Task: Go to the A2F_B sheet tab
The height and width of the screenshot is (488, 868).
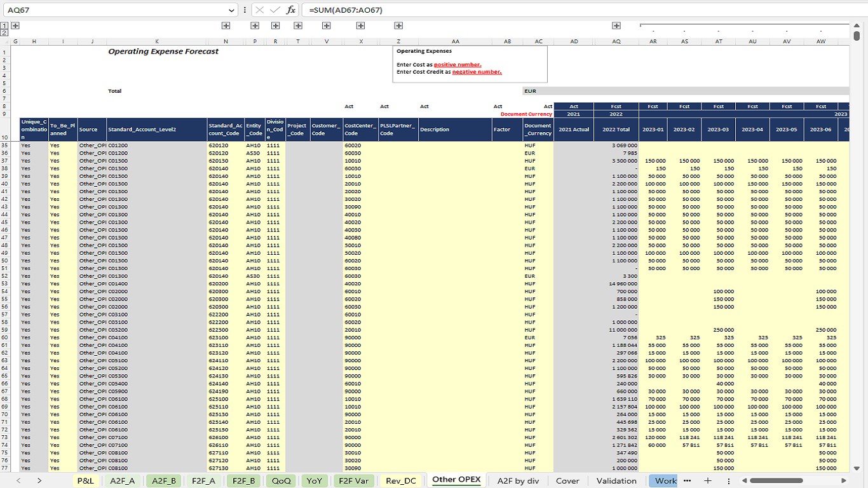Action: tap(164, 480)
